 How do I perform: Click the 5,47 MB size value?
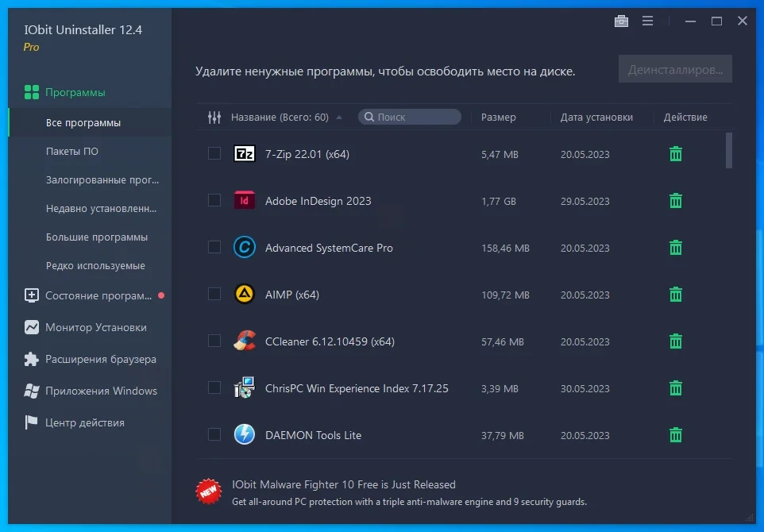(500, 154)
